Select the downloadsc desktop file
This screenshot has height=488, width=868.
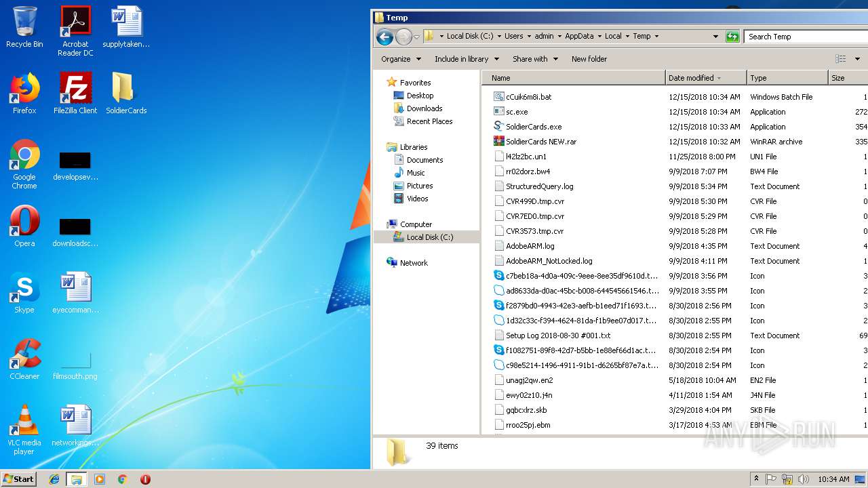click(75, 233)
